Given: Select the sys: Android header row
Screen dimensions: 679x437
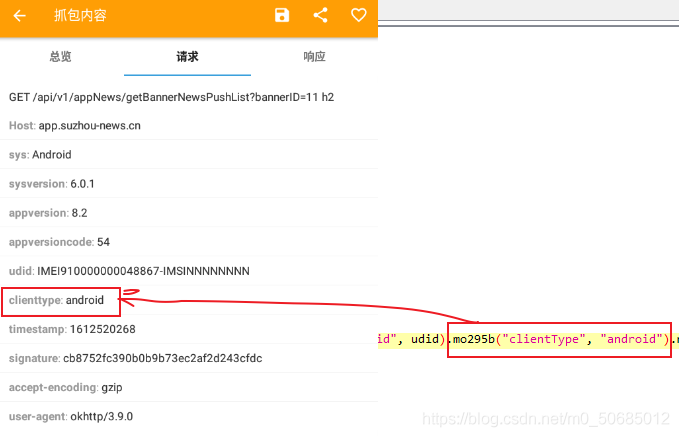Looking at the screenshot, I should 189,155.
